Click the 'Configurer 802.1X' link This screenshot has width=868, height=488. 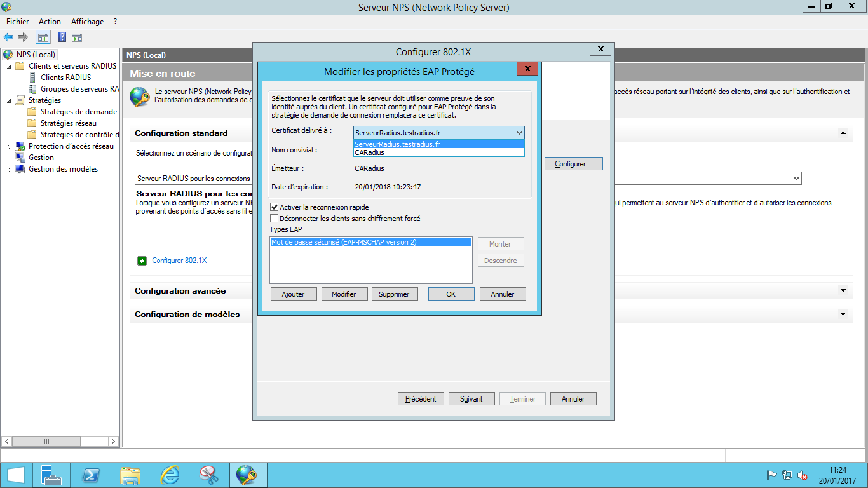pos(179,261)
